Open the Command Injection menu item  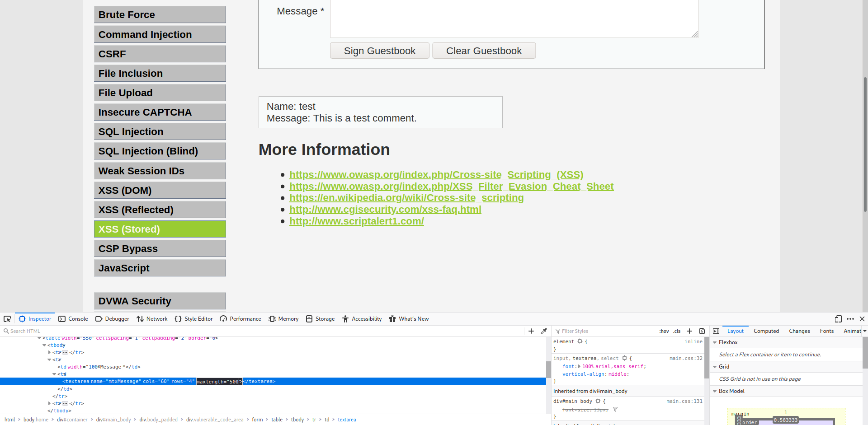click(160, 34)
